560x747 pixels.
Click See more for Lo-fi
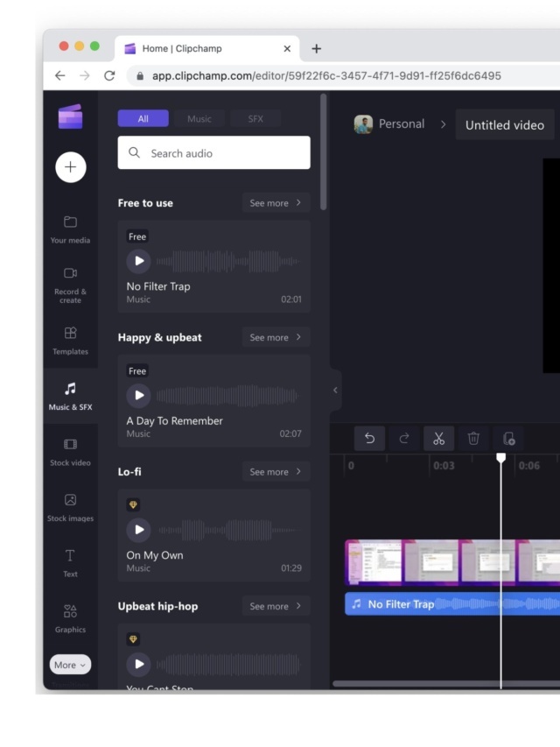(x=276, y=472)
